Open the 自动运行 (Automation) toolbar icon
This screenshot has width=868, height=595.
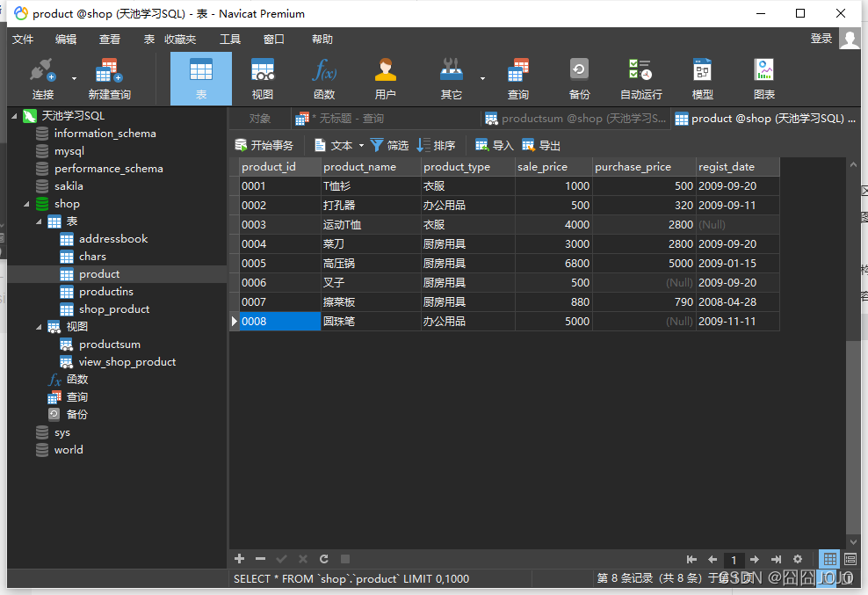click(641, 79)
